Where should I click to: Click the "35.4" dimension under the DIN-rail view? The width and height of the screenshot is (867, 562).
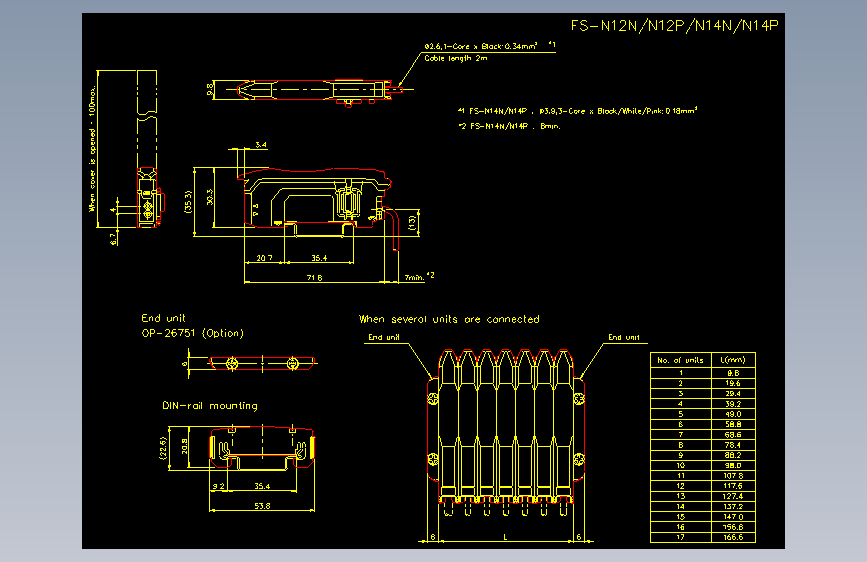coord(262,486)
